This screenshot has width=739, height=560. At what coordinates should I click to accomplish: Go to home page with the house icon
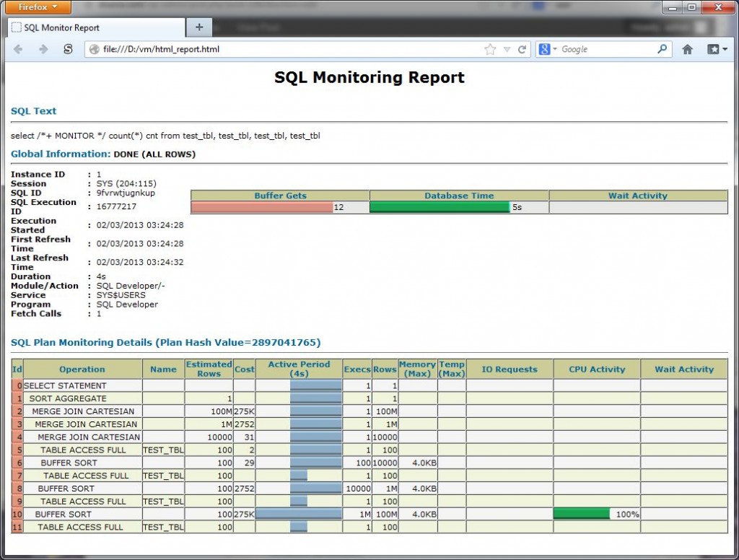[x=687, y=49]
